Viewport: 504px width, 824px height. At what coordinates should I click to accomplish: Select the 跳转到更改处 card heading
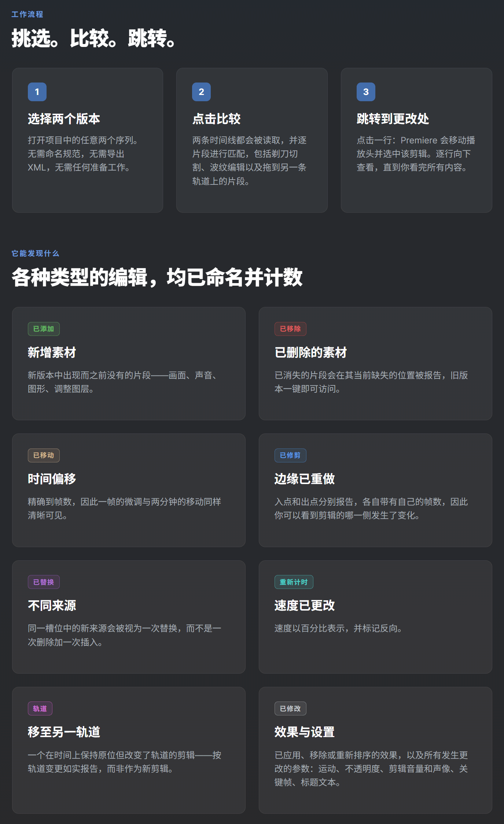coord(393,119)
